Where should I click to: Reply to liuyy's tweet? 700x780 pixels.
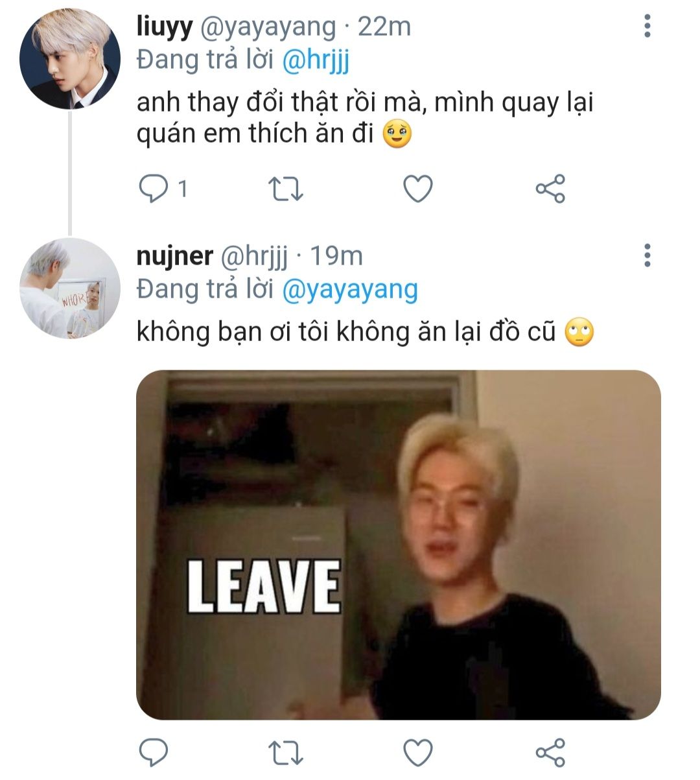[x=154, y=189]
